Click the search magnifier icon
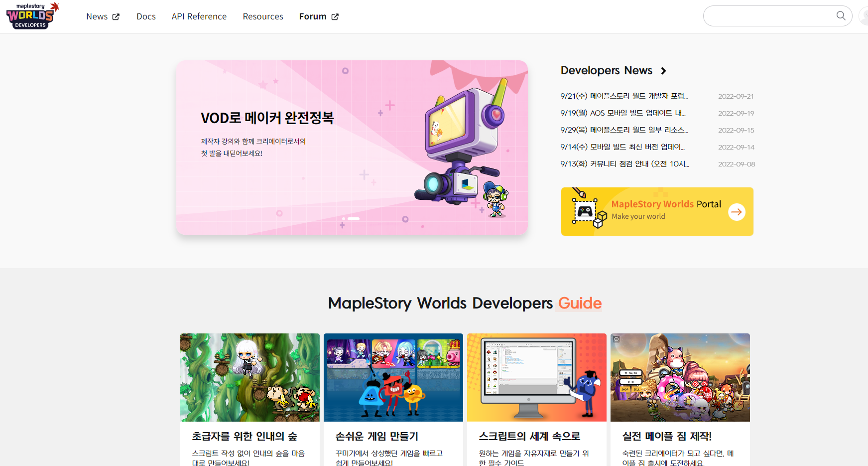The image size is (868, 466). 841,16
